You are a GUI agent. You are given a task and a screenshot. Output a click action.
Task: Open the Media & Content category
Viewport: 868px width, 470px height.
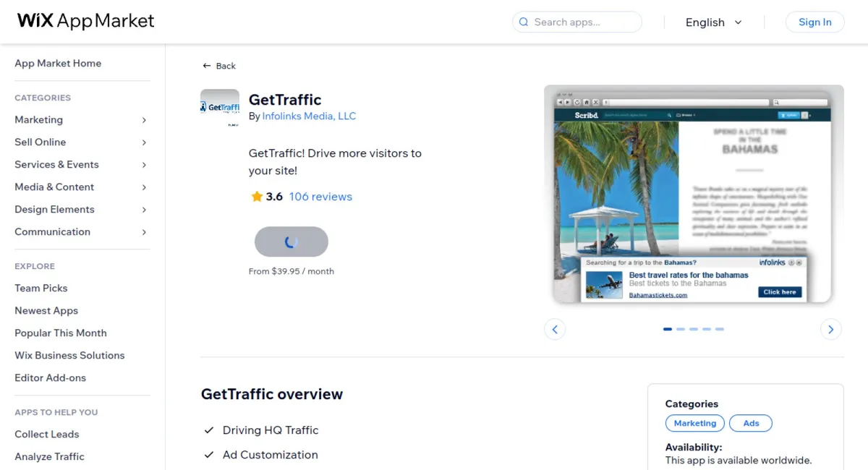[54, 187]
